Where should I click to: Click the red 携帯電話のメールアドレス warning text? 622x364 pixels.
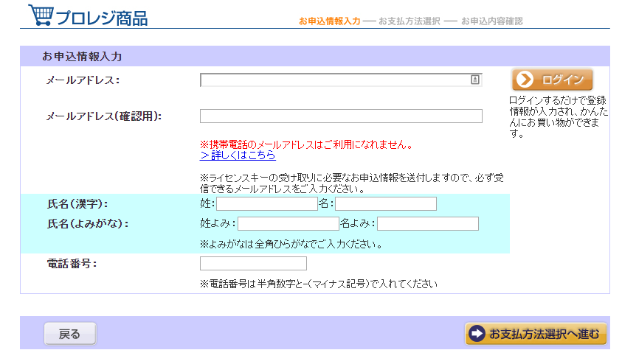click(x=306, y=144)
